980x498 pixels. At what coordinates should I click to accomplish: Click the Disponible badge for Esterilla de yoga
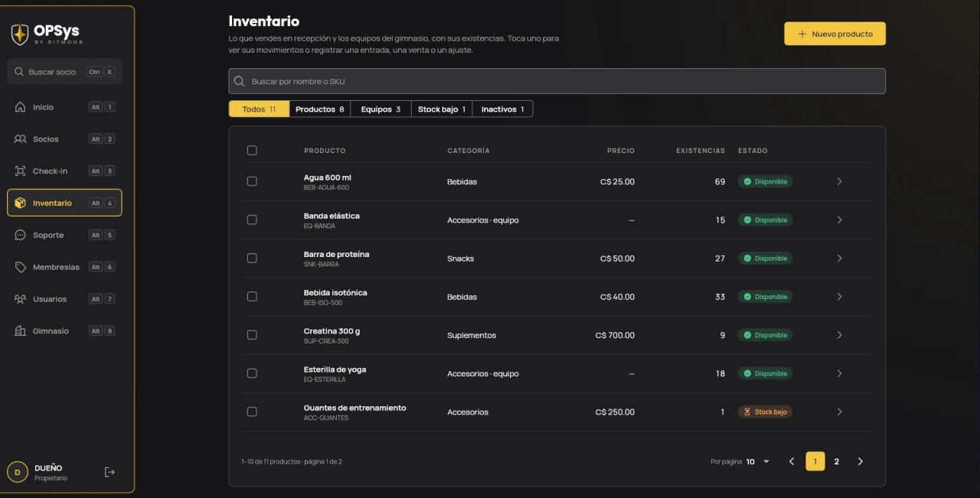point(765,373)
